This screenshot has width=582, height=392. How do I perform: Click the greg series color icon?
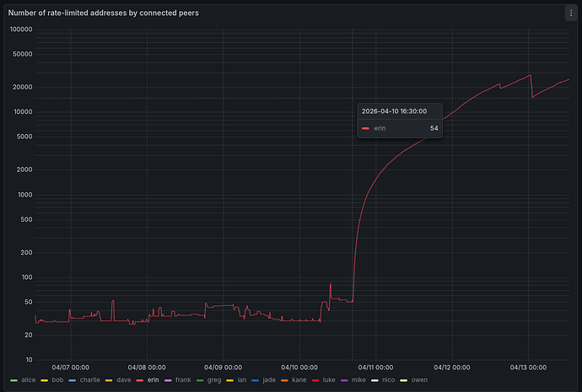pos(199,380)
